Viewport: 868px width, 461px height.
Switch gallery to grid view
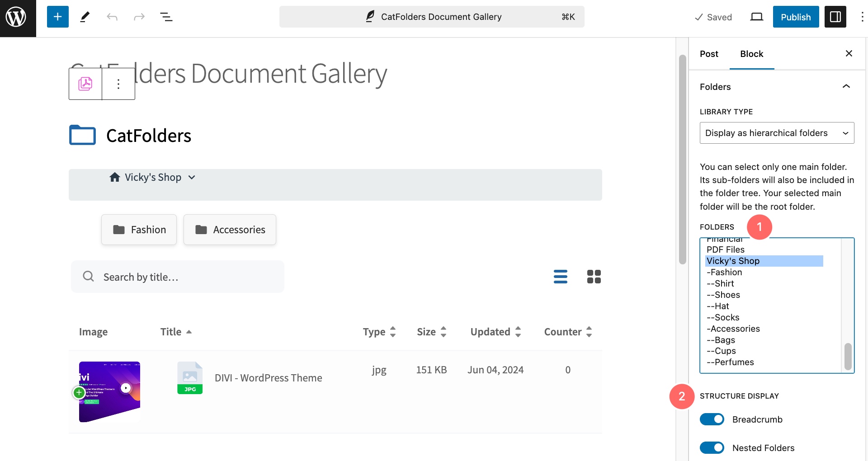tap(594, 277)
